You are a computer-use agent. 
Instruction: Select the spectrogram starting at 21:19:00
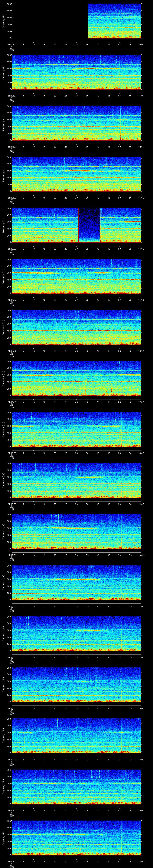(x=76, y=532)
